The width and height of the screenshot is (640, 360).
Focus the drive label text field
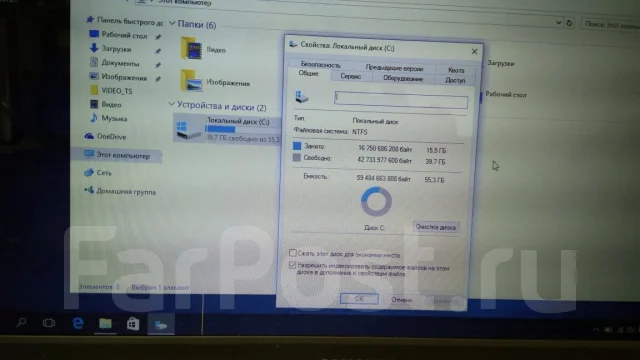[401, 99]
